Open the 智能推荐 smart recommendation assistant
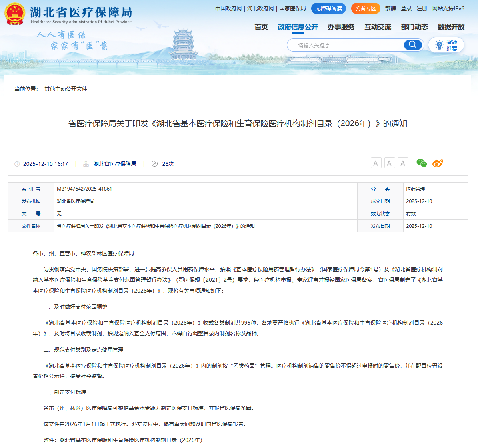The image size is (478, 448). click(446, 45)
